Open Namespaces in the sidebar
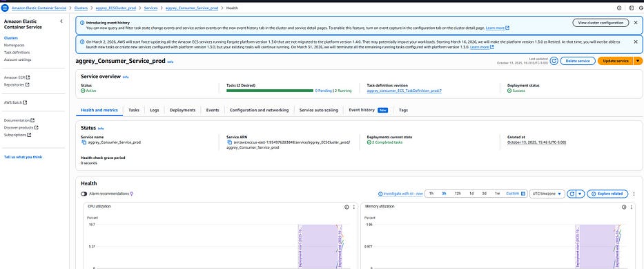 pyautogui.click(x=14, y=45)
